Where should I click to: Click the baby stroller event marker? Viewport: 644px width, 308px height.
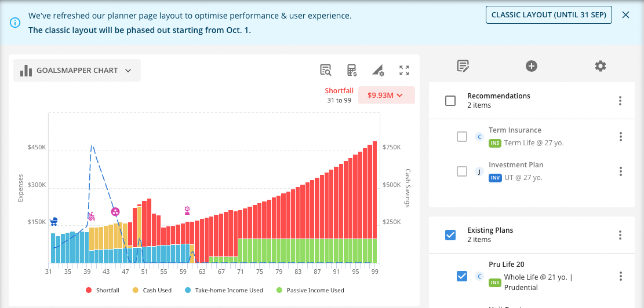coord(54,221)
